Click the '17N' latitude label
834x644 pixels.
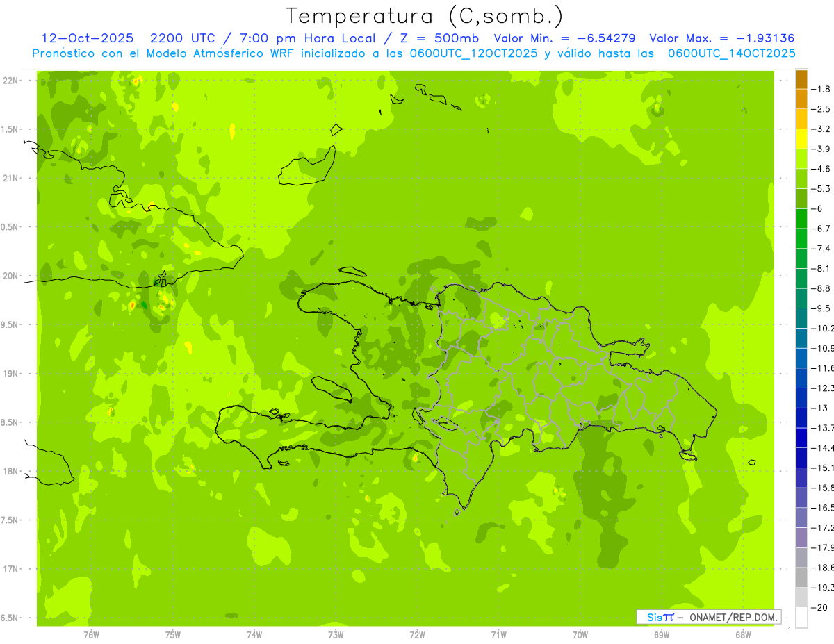(x=10, y=569)
